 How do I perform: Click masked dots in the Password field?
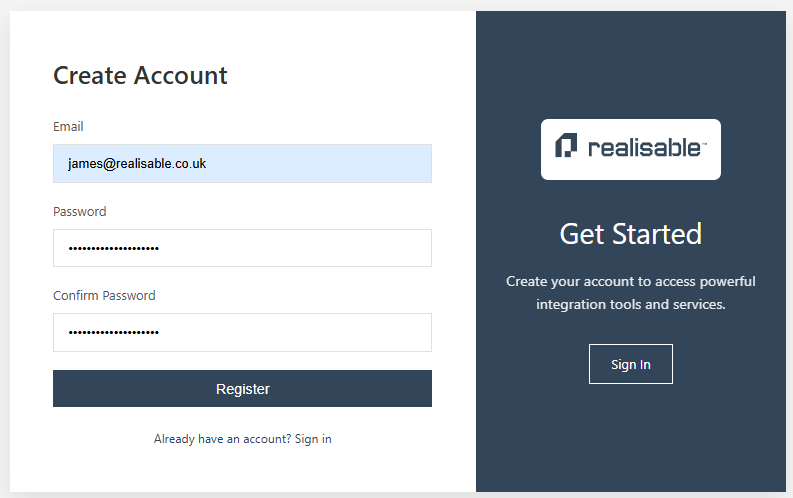coord(113,248)
